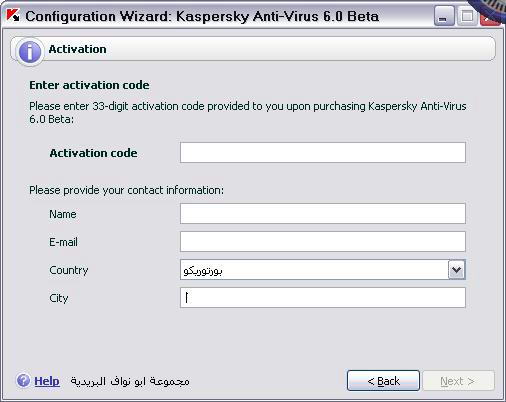
Task: Click the 'E-mail' label
Action: 63,242
